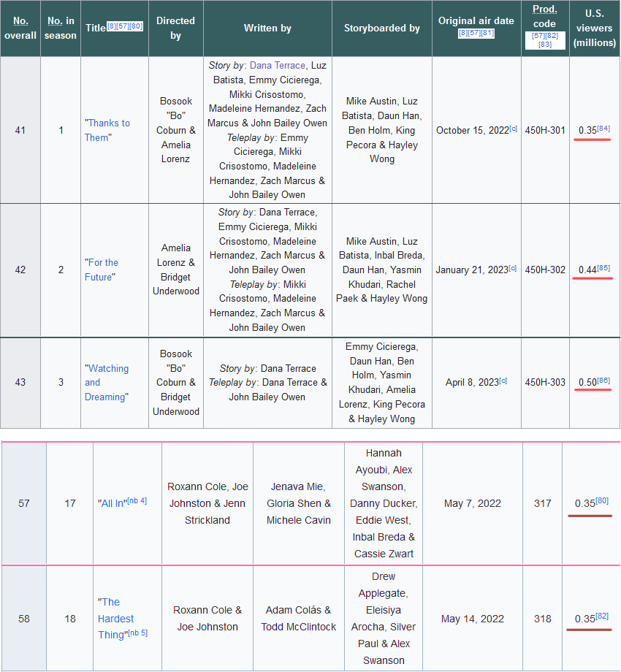Click the "U.S. viewers (millions)" header

coord(595,28)
